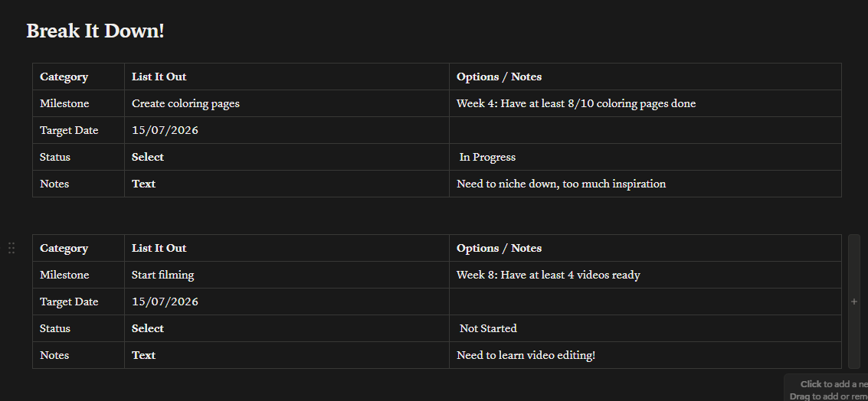This screenshot has width=868, height=401.
Task: Click the 'Start filming' milestone cell
Action: (287, 275)
